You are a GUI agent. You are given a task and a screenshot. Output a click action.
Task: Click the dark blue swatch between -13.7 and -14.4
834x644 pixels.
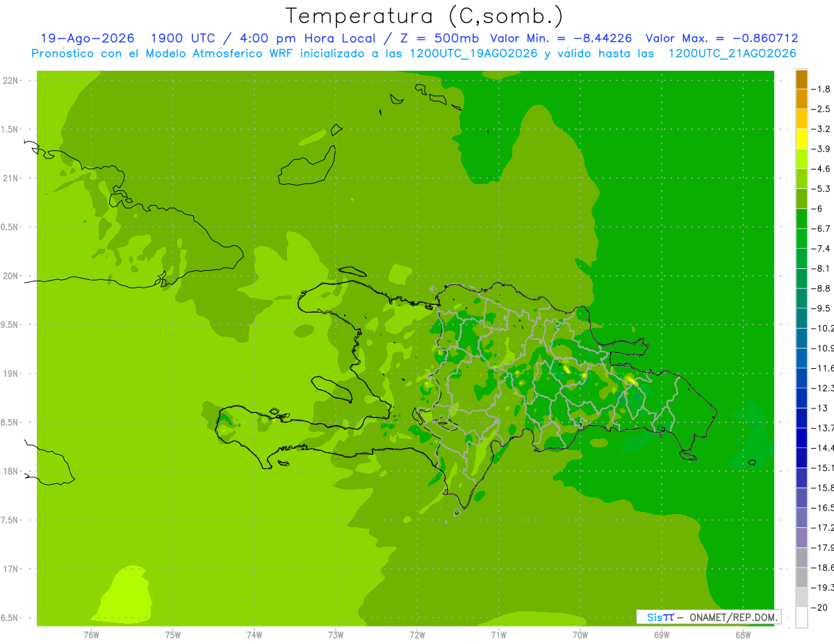click(801, 438)
